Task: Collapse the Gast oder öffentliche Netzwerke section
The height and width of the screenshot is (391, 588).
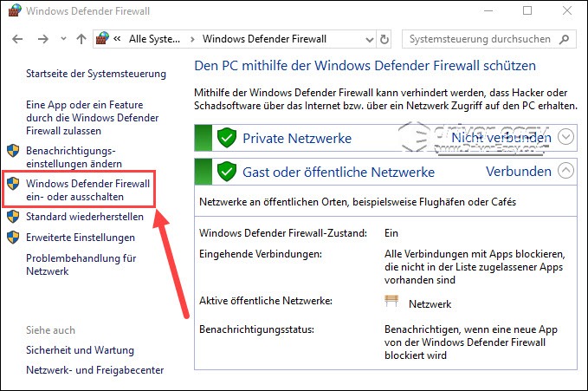Action: 566,171
